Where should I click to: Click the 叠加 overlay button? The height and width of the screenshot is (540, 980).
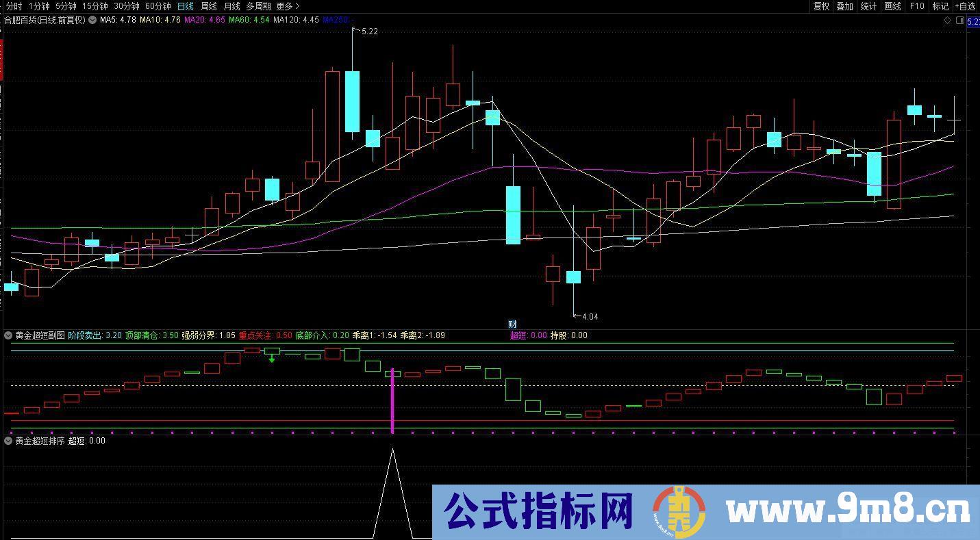coord(844,6)
